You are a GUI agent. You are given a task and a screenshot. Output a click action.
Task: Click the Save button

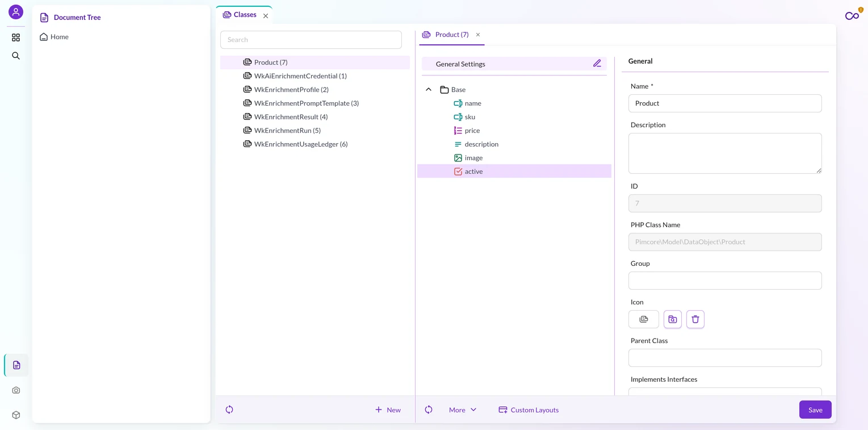[x=815, y=410]
